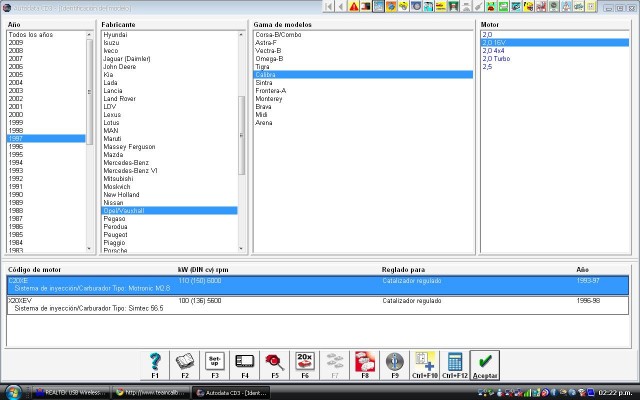640x400 pixels.
Task: Click the previous arrow toolbar icon
Action: pyautogui.click(x=341, y=7)
